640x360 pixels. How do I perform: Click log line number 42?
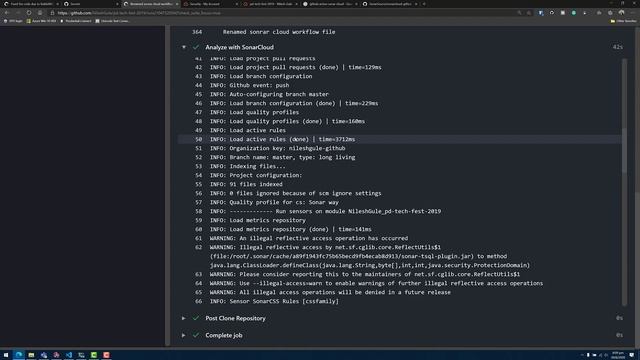tap(198, 67)
